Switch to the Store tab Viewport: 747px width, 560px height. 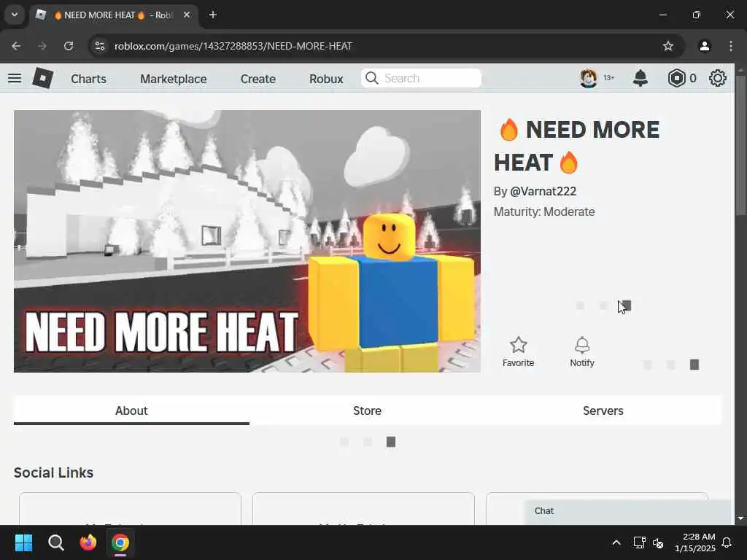[x=368, y=411]
